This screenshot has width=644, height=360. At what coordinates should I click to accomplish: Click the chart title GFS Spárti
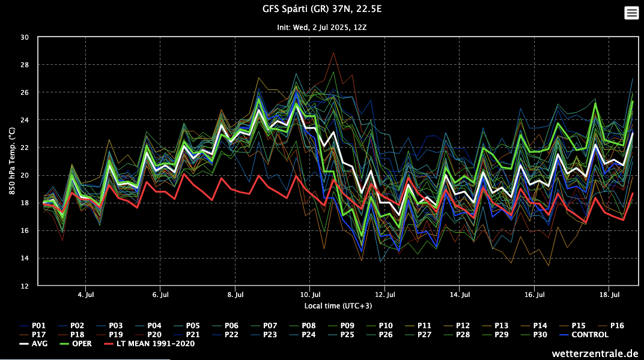[x=322, y=9]
